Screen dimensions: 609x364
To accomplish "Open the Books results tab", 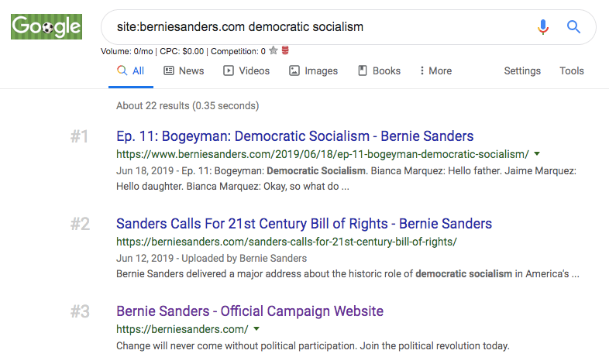I will 379,70.
